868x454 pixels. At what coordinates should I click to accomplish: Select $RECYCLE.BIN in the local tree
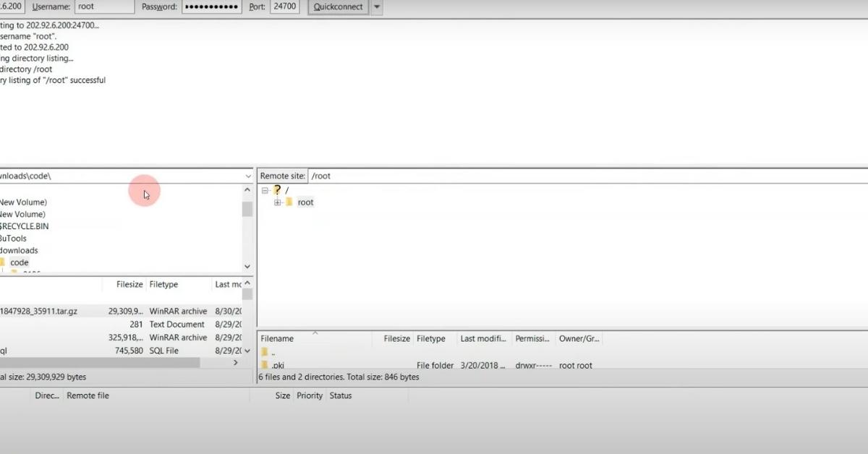click(25, 226)
